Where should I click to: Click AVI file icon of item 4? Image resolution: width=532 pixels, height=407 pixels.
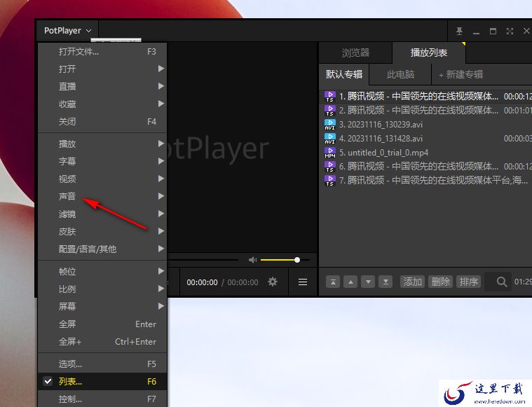[x=330, y=139]
